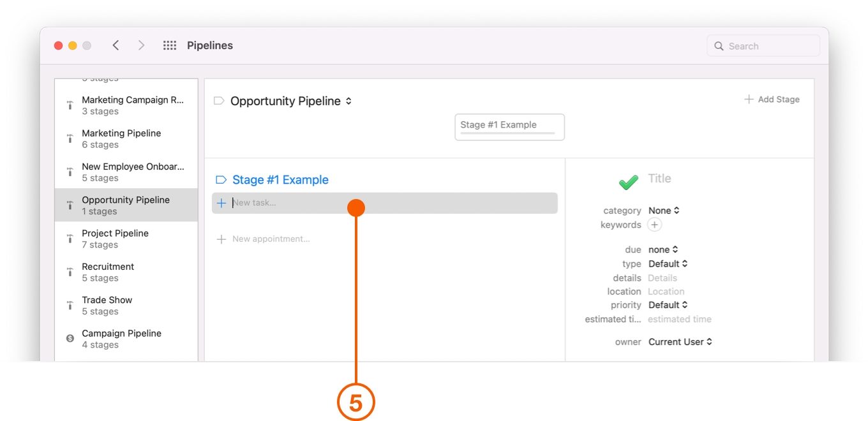Open the owner Current User dropdown
Screen dimensions: 868x421
(680, 341)
